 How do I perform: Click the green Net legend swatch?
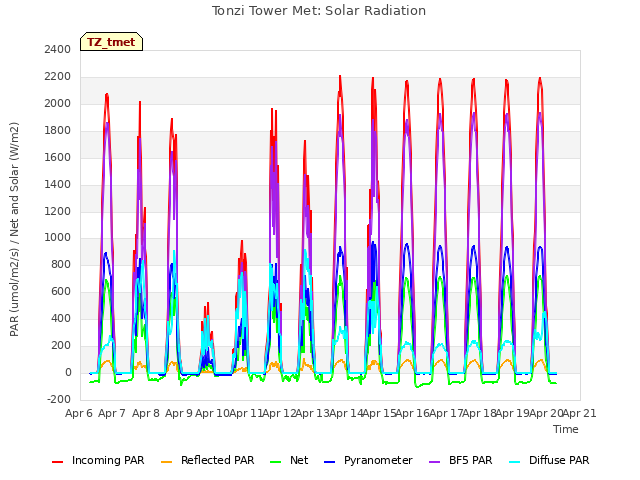click(276, 462)
